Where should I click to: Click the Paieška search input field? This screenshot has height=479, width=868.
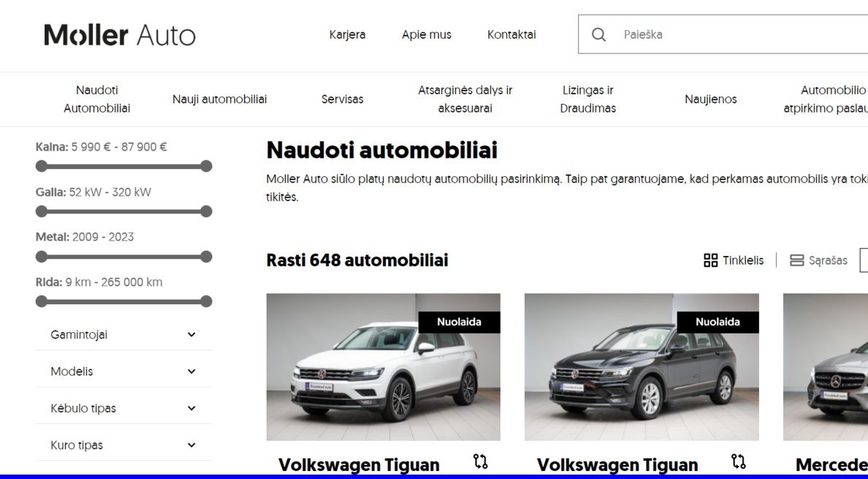pos(723,34)
